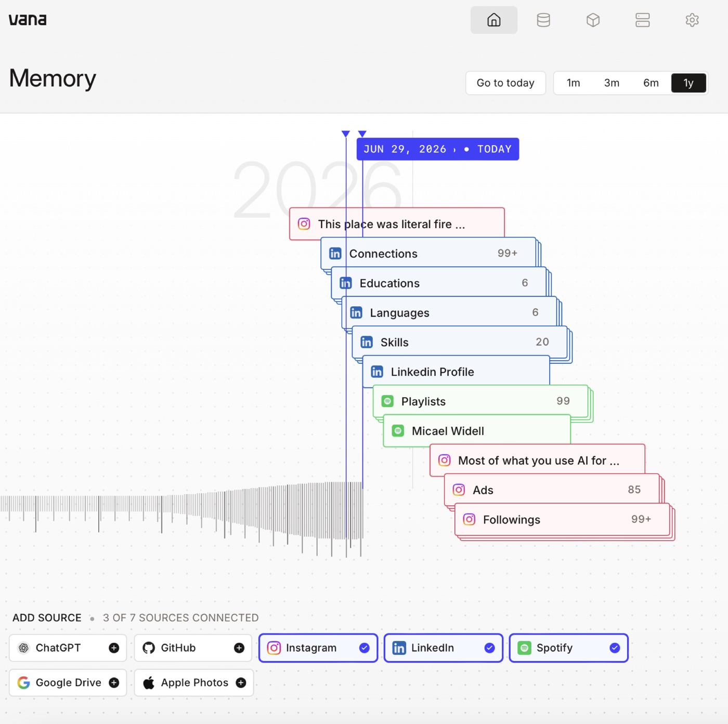Open the Linkedin Profile card
Screen dimensions: 728x724
(x=456, y=372)
